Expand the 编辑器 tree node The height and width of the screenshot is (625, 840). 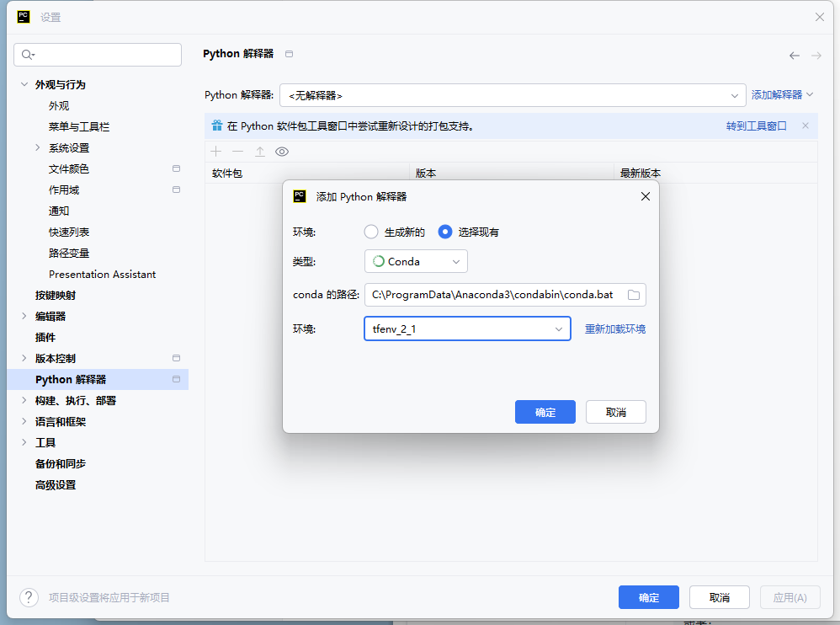pos(24,316)
